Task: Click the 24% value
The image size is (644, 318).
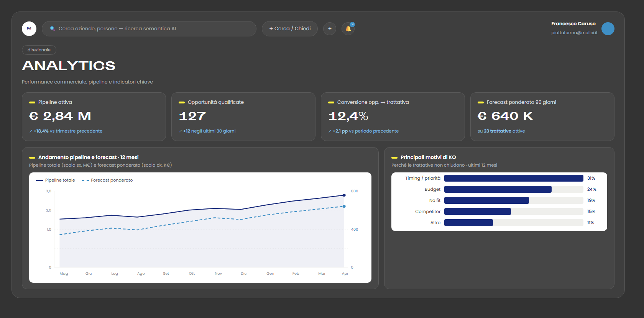Action: tap(592, 189)
